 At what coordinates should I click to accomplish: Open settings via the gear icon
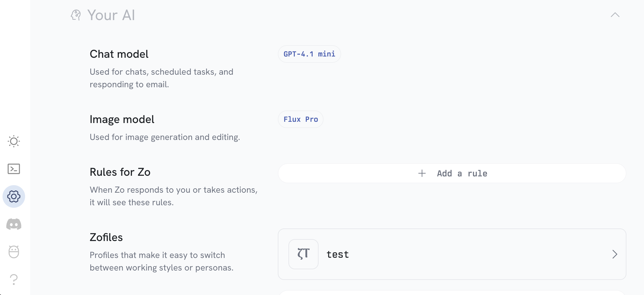[x=14, y=196]
